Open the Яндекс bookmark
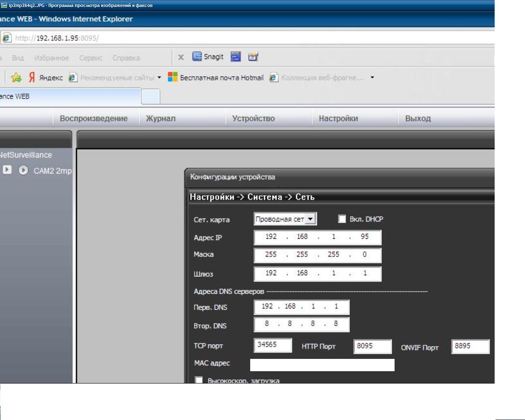 tap(46, 78)
